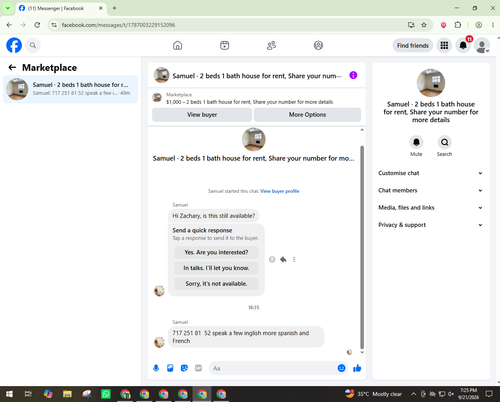The width and height of the screenshot is (500, 402).
Task: Expand Chat members section
Action: click(431, 190)
